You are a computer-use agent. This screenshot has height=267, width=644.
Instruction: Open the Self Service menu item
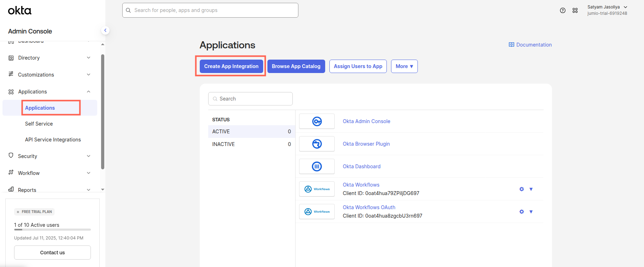coord(39,124)
